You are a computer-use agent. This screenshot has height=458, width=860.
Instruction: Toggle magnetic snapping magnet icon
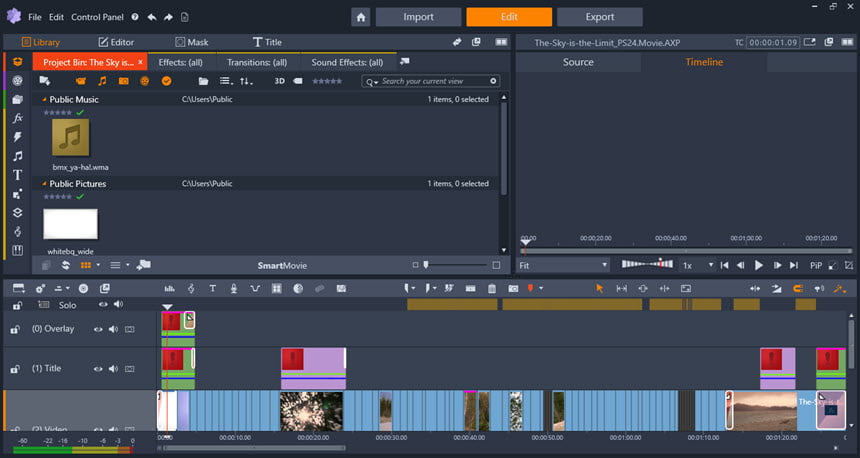coord(798,289)
